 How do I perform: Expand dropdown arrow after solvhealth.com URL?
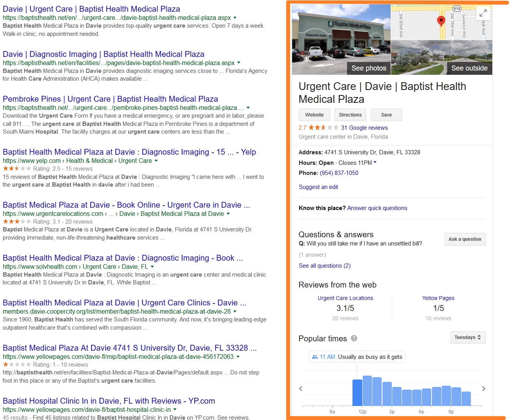pyautogui.click(x=152, y=267)
